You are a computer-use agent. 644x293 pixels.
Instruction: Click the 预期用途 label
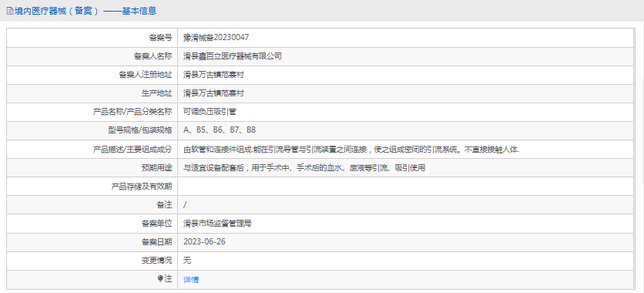coord(157,167)
